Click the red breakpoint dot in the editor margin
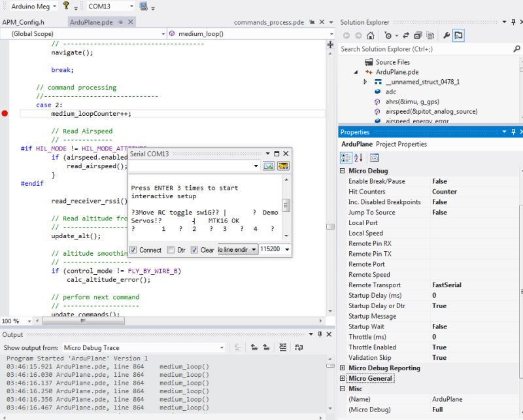Screen dimensions: 523x420 coord(5,112)
